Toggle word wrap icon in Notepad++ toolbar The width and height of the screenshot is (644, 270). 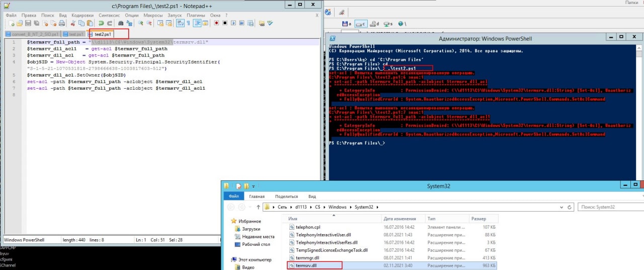pos(180,23)
